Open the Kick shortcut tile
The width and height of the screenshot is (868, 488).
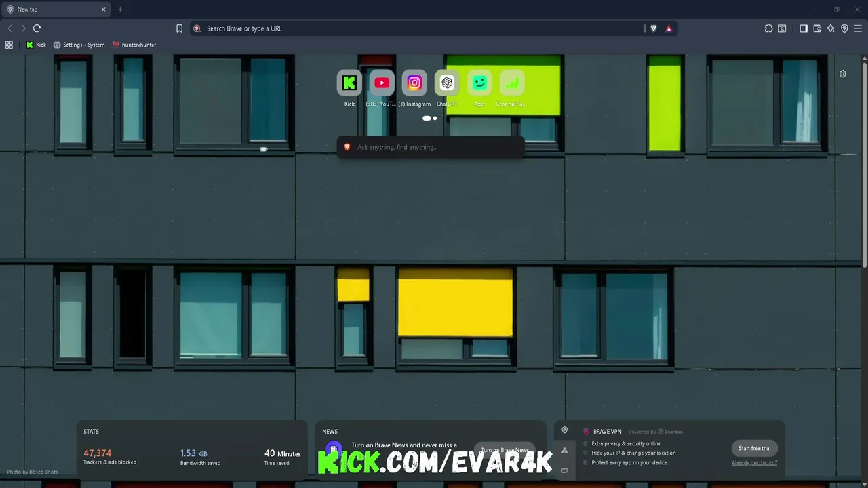coord(349,83)
